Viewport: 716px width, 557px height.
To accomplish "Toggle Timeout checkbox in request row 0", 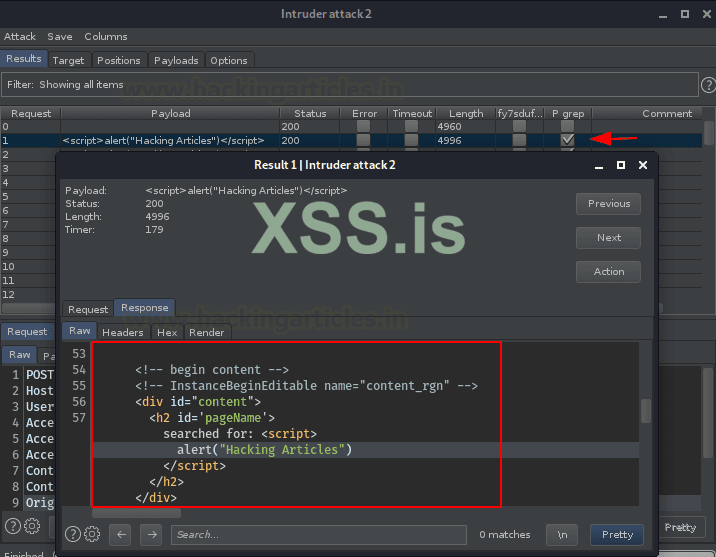I will click(411, 126).
